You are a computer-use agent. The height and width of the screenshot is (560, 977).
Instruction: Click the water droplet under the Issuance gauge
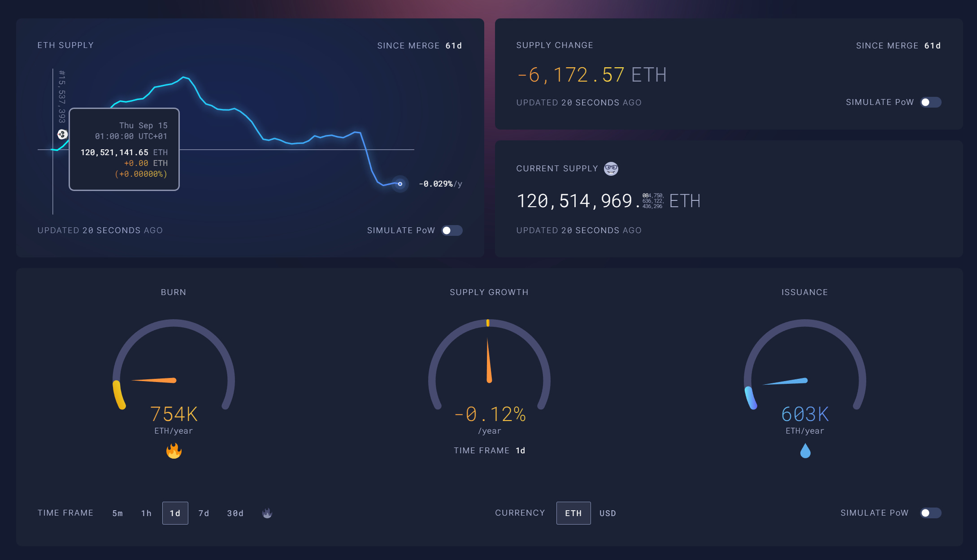[x=805, y=451]
